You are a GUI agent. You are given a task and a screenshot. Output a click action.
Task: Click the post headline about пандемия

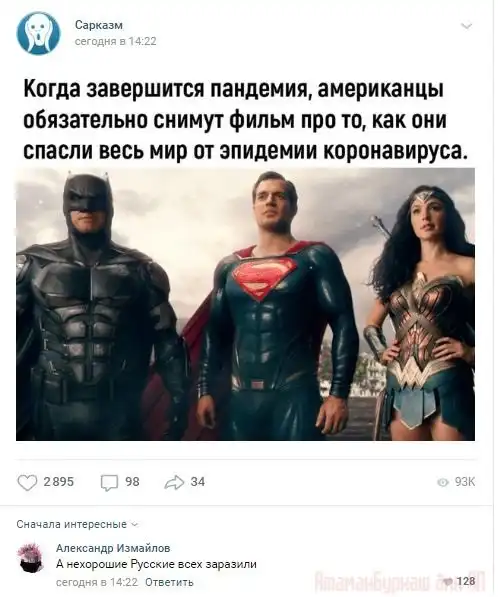pyautogui.click(x=245, y=121)
